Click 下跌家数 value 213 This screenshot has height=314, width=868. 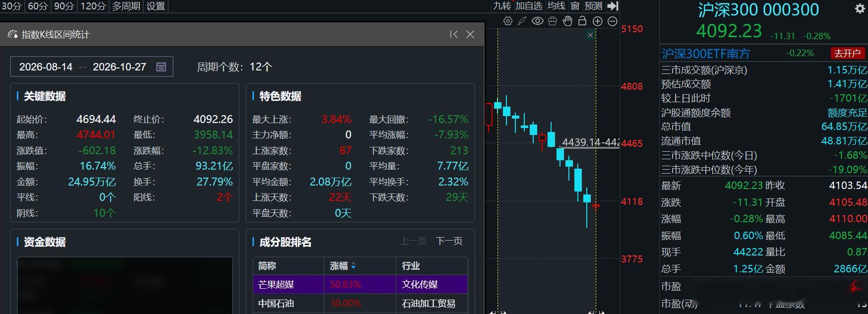coord(459,150)
